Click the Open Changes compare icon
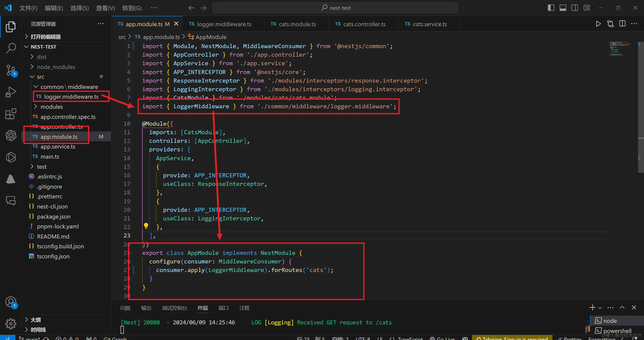The image size is (644, 340). 610,24
